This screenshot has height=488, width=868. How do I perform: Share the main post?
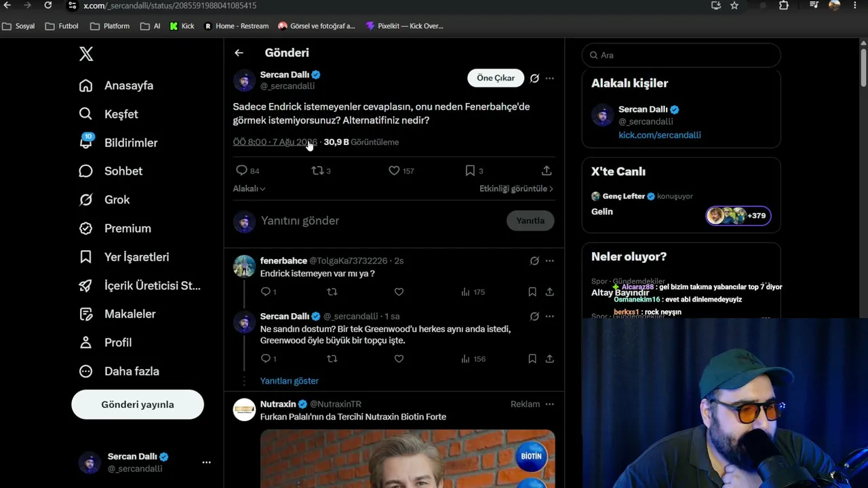[547, 171]
